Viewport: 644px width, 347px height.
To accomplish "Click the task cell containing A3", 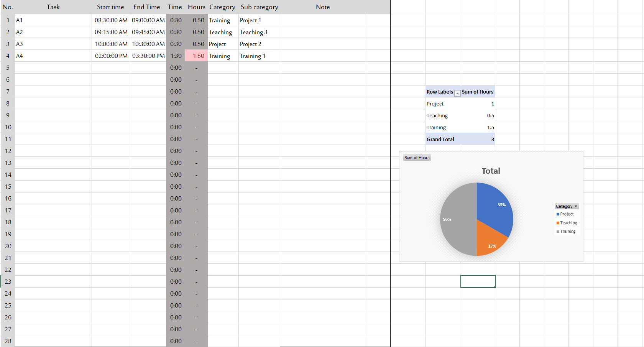I will pos(53,44).
